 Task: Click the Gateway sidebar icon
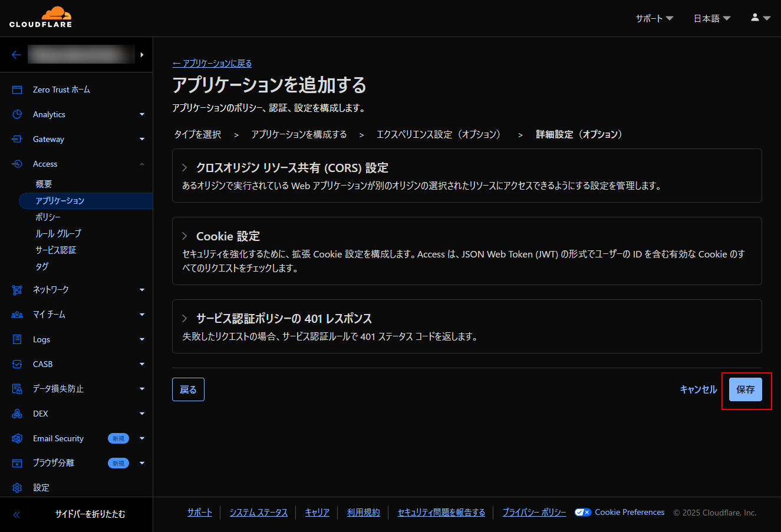point(17,139)
